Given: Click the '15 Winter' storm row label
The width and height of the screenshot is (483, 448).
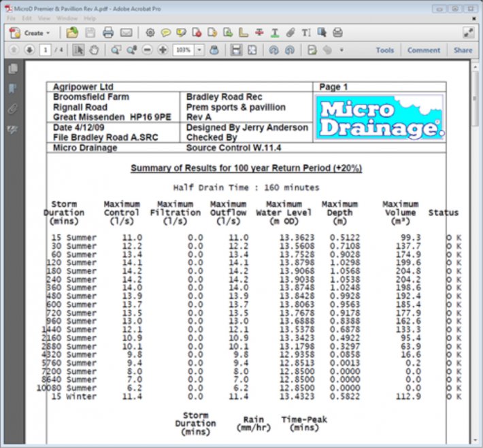Looking at the screenshot, I should click(74, 396).
